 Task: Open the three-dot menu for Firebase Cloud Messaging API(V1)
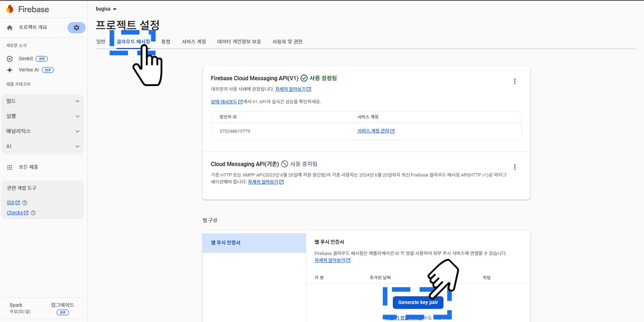[x=515, y=81]
